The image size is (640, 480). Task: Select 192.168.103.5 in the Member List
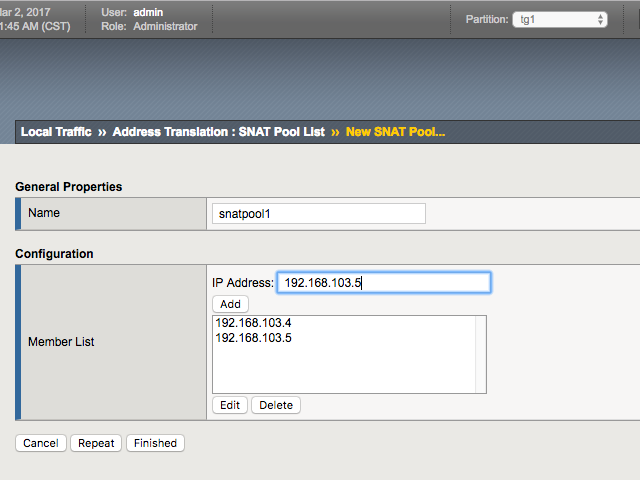coord(253,338)
